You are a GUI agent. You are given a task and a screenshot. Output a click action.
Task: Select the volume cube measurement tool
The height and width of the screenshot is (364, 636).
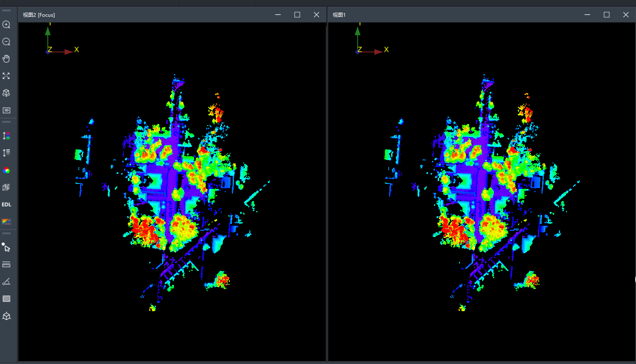tap(6, 316)
